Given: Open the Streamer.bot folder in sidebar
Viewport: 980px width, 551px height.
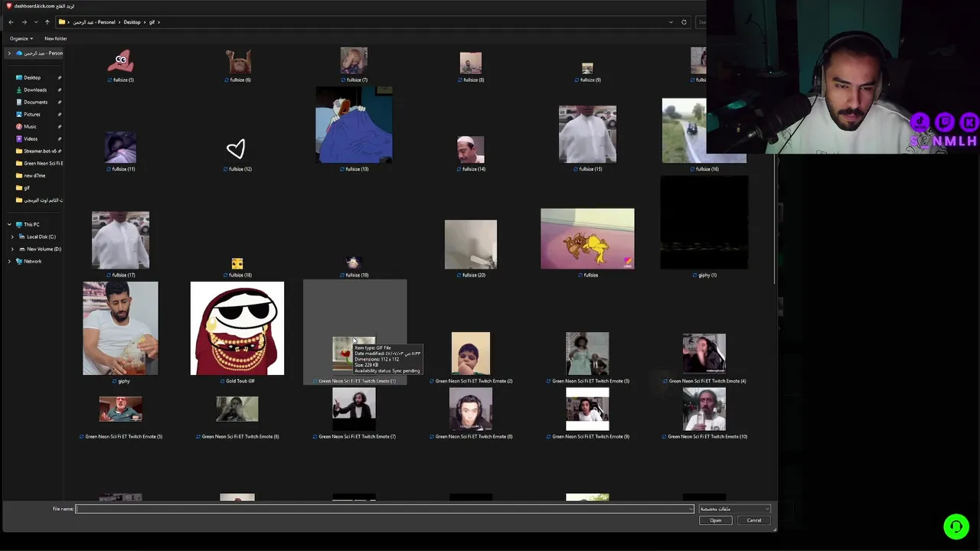Looking at the screenshot, I should click(x=40, y=151).
